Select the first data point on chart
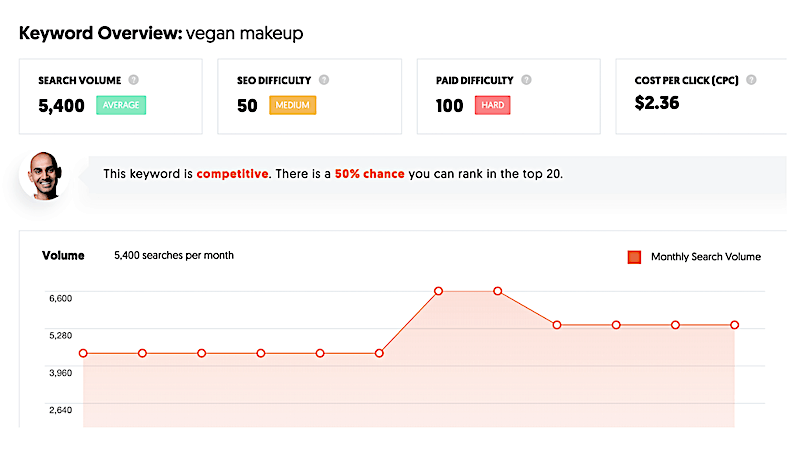 coord(83,353)
